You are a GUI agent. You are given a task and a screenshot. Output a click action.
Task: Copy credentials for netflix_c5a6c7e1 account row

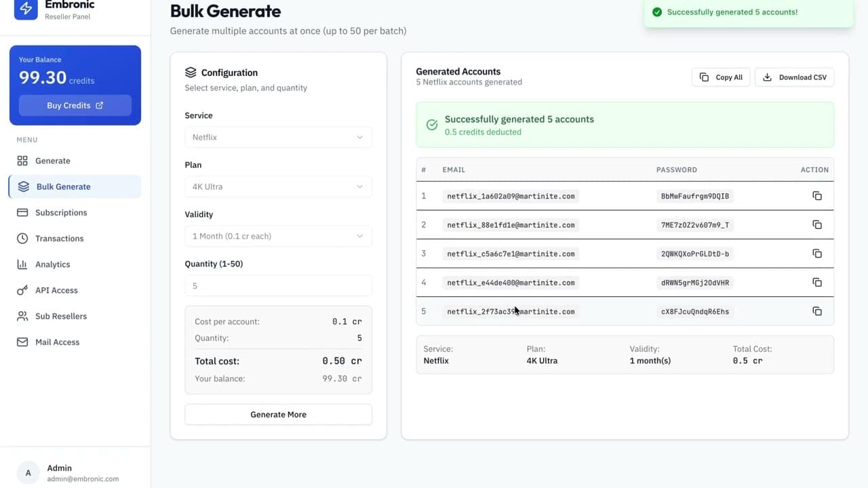coord(816,253)
